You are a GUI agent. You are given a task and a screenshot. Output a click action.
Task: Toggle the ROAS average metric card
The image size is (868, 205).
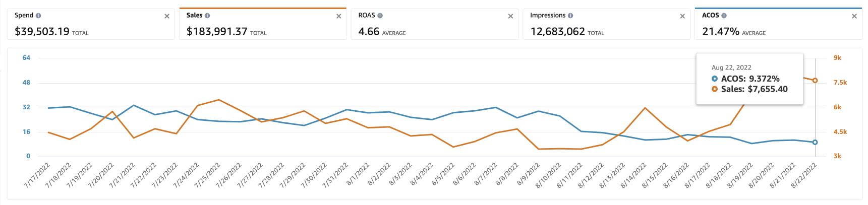click(x=434, y=28)
